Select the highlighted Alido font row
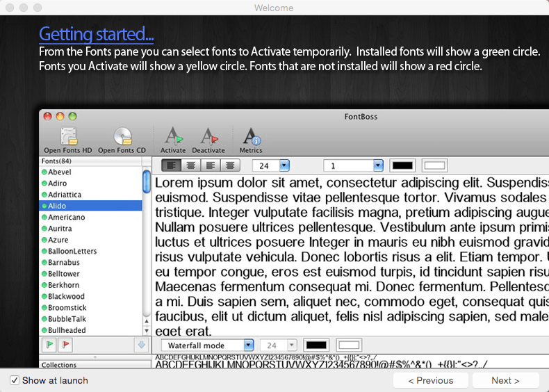 90,206
